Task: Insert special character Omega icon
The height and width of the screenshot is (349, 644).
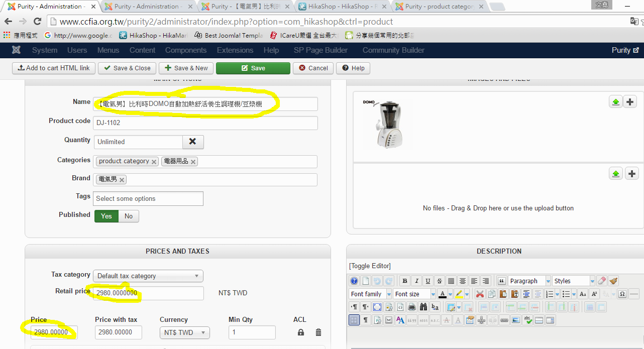Action: [x=622, y=294]
